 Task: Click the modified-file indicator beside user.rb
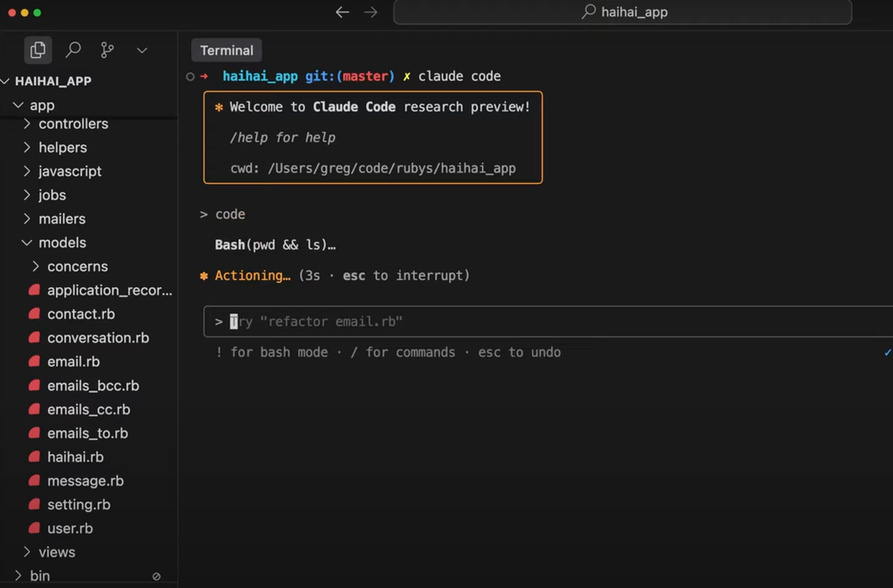click(x=33, y=528)
